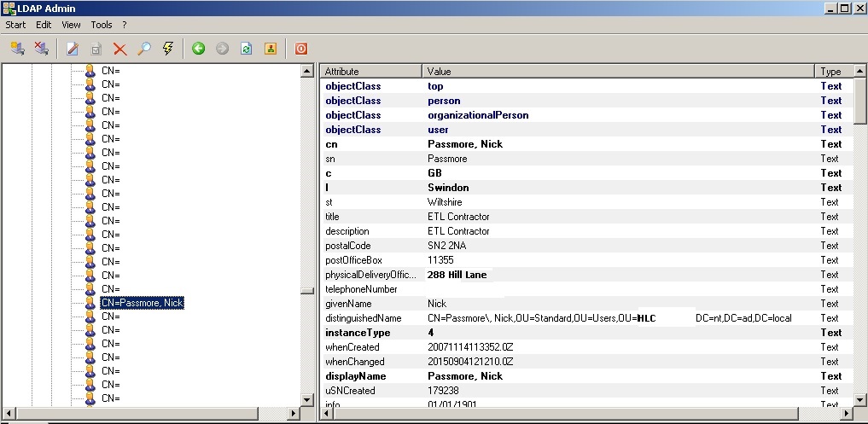This screenshot has width=868, height=424.
Task: Click the whenChanged value 20150904121210.0Z
Action: pos(470,362)
